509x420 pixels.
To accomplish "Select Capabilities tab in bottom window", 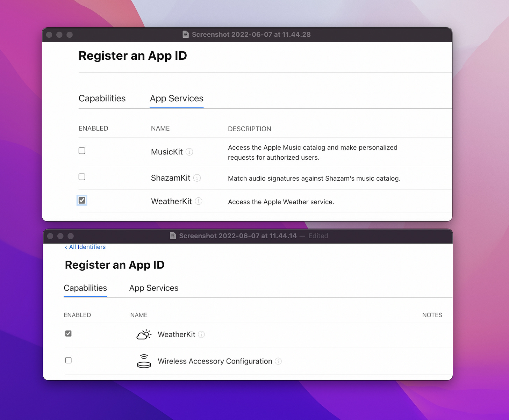I will click(85, 288).
